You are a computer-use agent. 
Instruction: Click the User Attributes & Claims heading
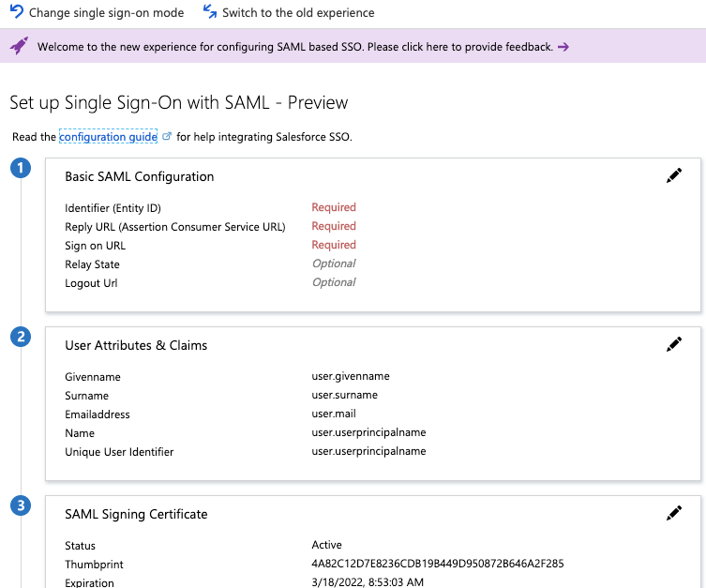(136, 345)
